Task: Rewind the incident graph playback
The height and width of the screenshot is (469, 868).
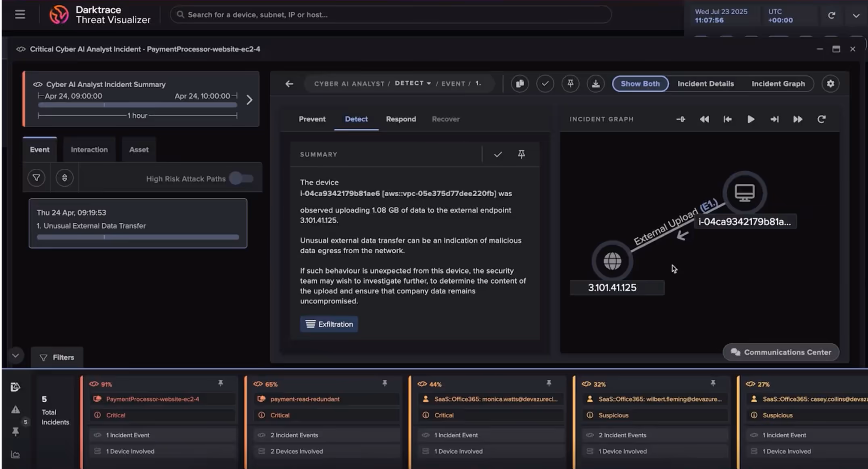Action: [704, 119]
